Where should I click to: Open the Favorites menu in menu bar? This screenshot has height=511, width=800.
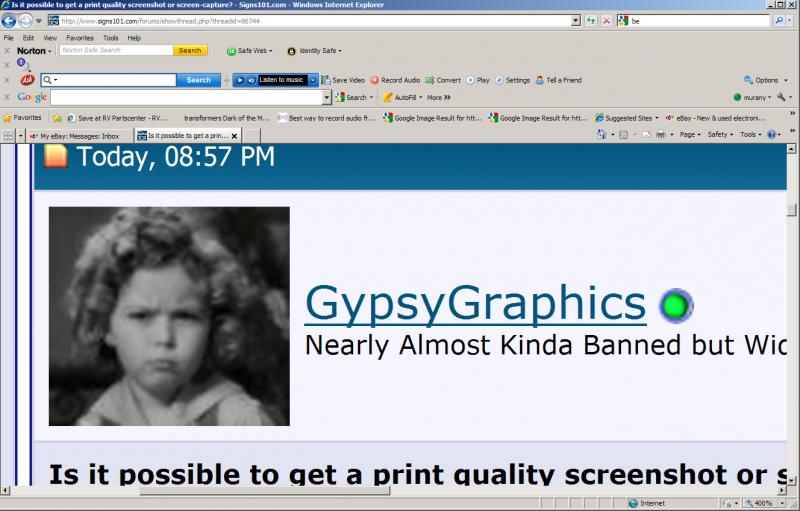[80, 38]
